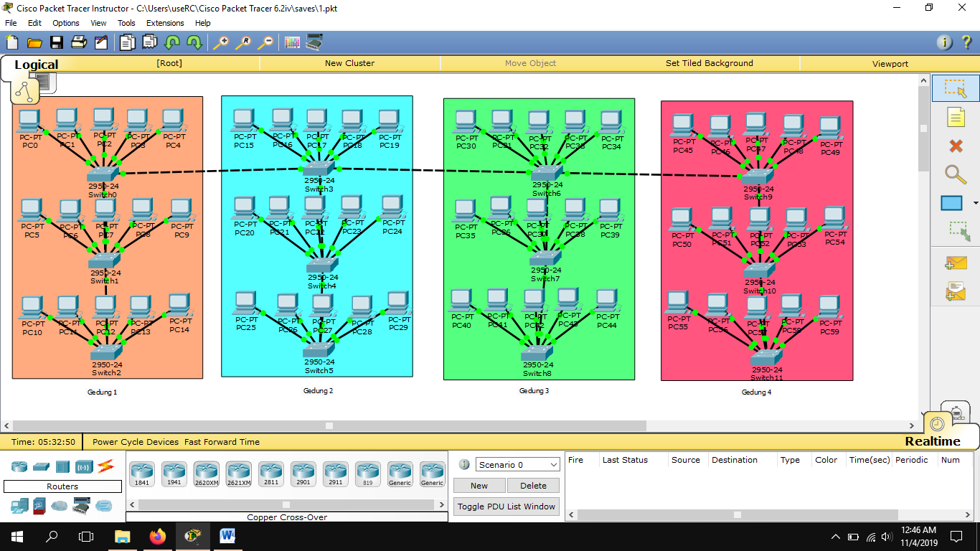Screen dimensions: 980x551
Task: Choose the Security category icon
Action: click(x=40, y=507)
